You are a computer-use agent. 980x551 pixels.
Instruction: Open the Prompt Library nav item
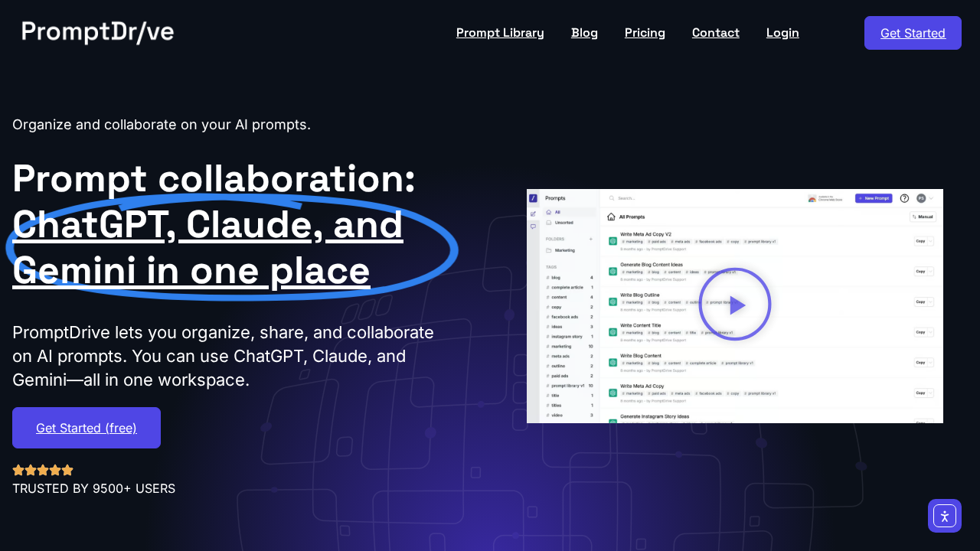coord(500,33)
